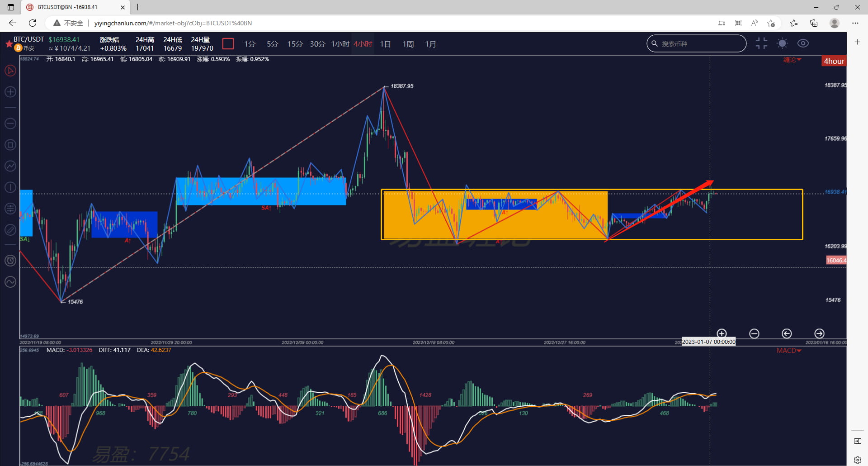Select the BTCUSDT@BN browser tab
Screen dimensions: 868x466
(75, 7)
